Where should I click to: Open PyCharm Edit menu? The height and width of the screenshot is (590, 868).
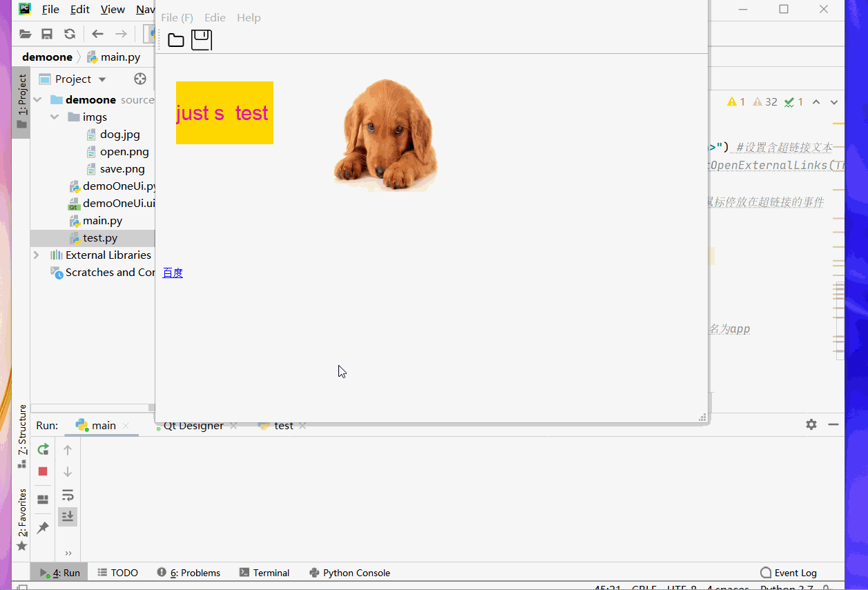pyautogui.click(x=80, y=9)
